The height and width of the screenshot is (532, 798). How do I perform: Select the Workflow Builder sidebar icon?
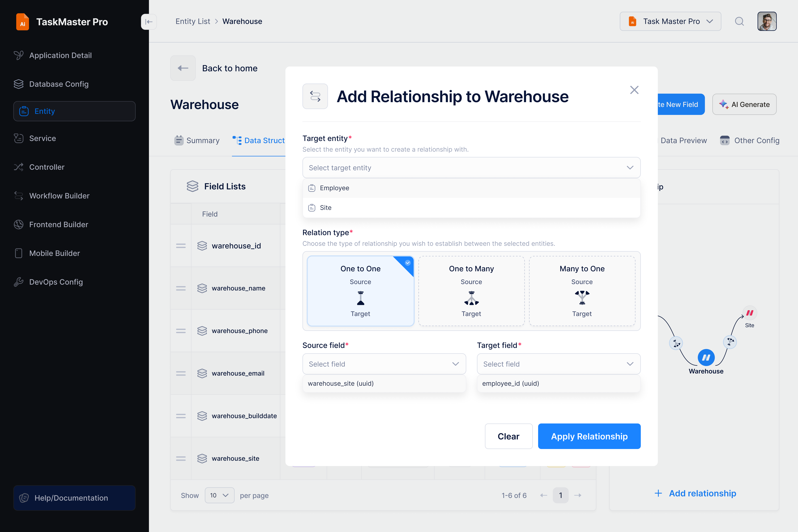pyautogui.click(x=19, y=196)
